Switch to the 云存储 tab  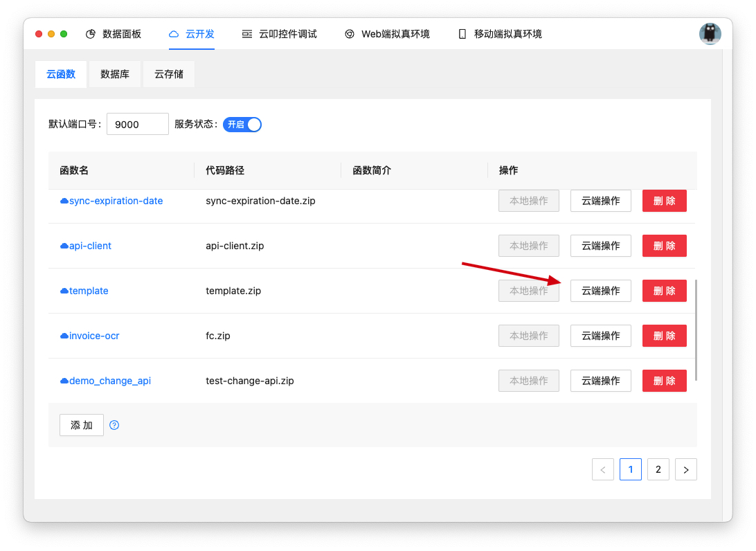tap(168, 74)
